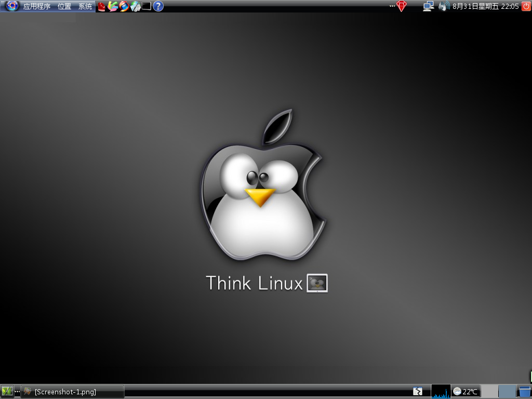Open the network connection indicator
This screenshot has width=532, height=399.
428,6
